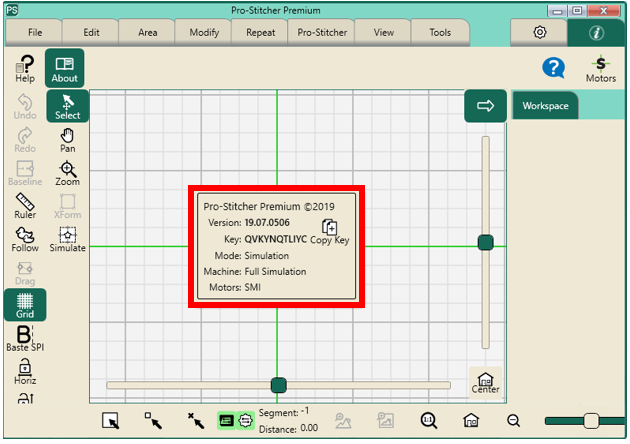630x444 pixels.
Task: Click the Distance value 0.00
Action: point(309,428)
